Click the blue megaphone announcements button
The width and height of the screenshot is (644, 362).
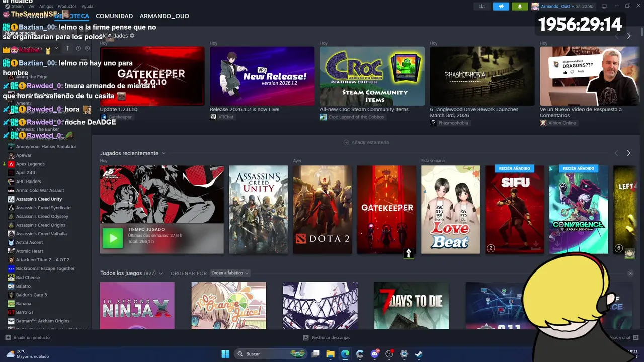[501, 6]
